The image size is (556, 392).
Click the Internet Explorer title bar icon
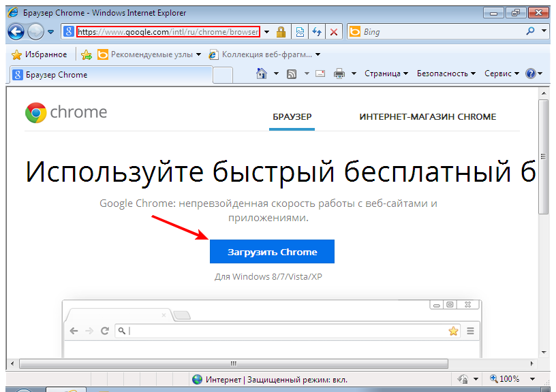click(13, 13)
